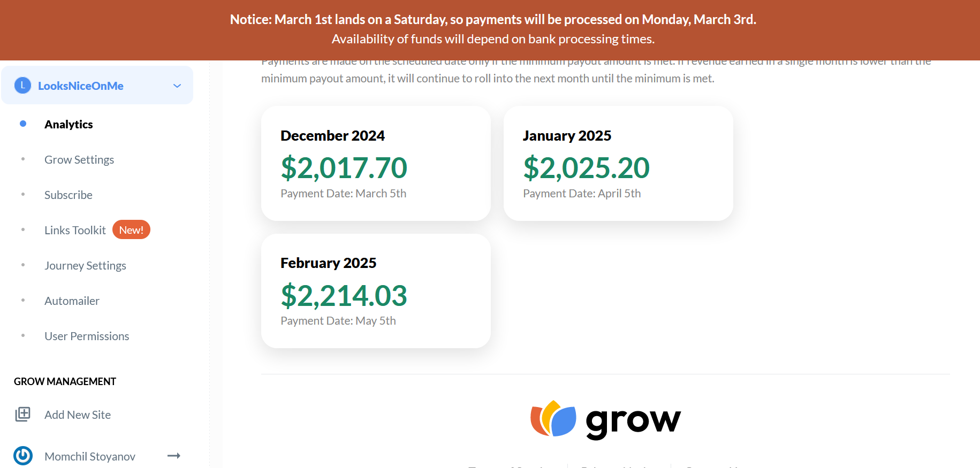Click the logout arrow icon beside Momchil Stoyanov

(174, 456)
